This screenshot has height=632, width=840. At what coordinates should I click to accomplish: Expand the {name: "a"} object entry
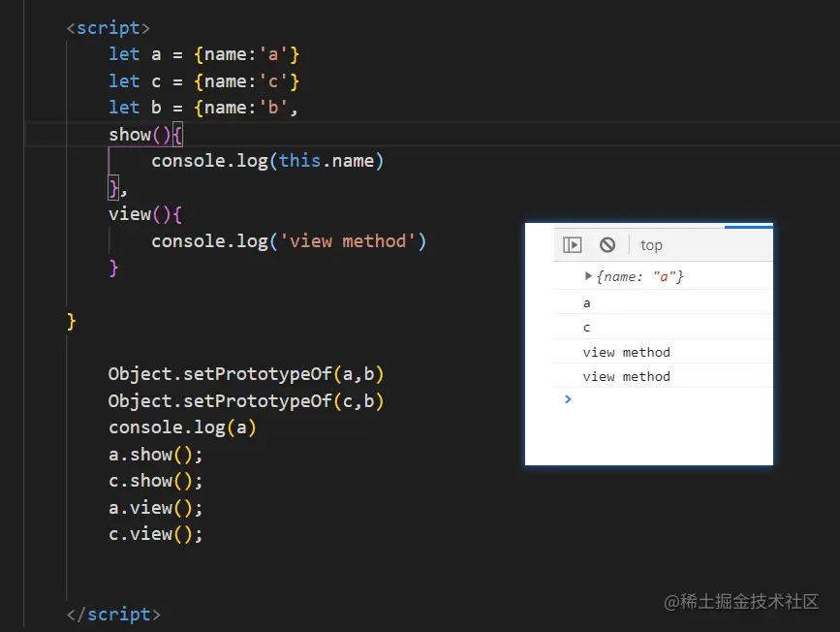tap(588, 276)
